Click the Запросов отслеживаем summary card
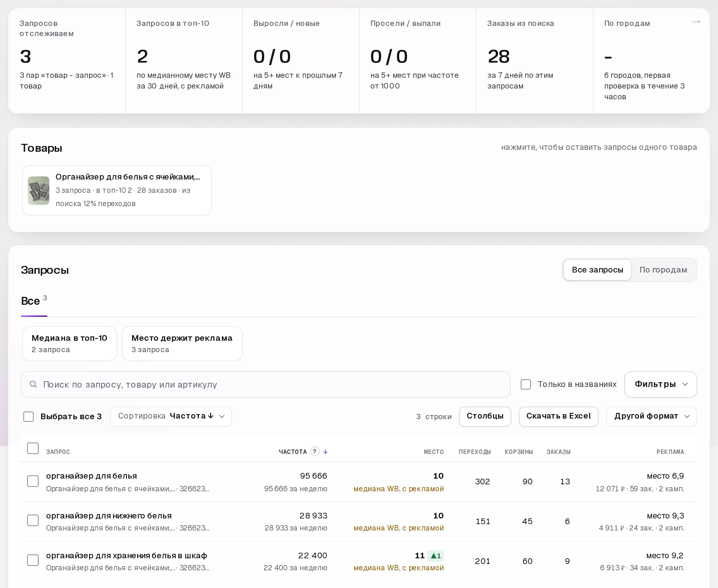 67,61
